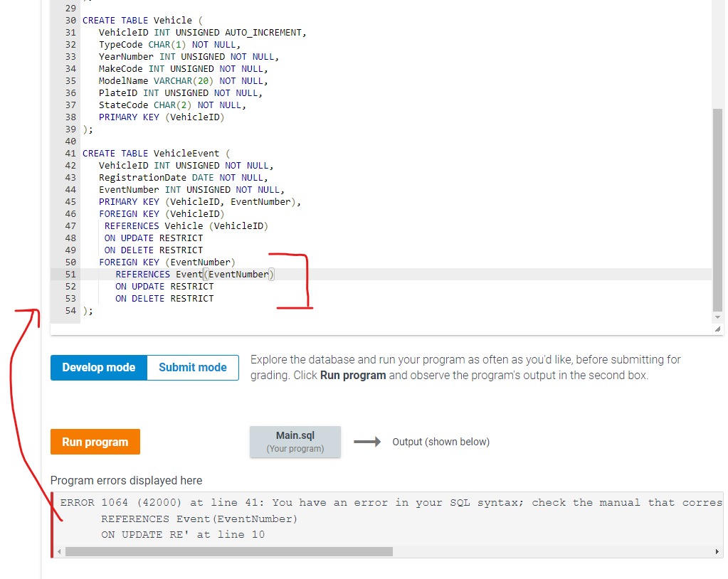Click 'MakeCode INT UNSIGNED NOT NULL,' line
728x579 pixels.
184,69
